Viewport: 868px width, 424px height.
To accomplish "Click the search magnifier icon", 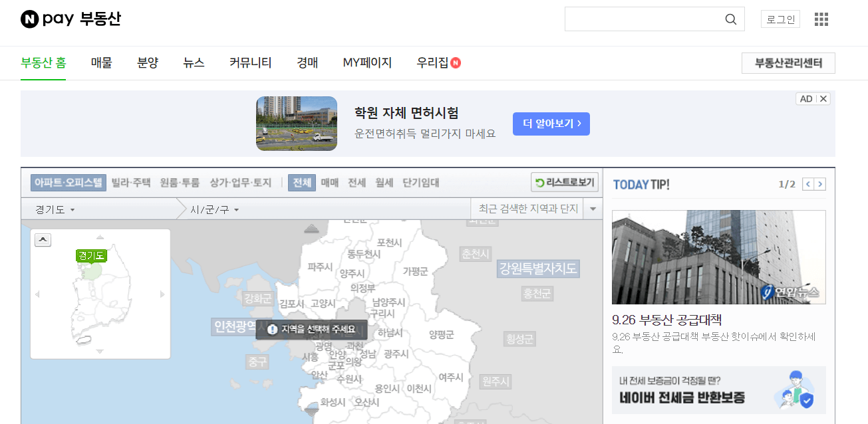I will click(730, 19).
